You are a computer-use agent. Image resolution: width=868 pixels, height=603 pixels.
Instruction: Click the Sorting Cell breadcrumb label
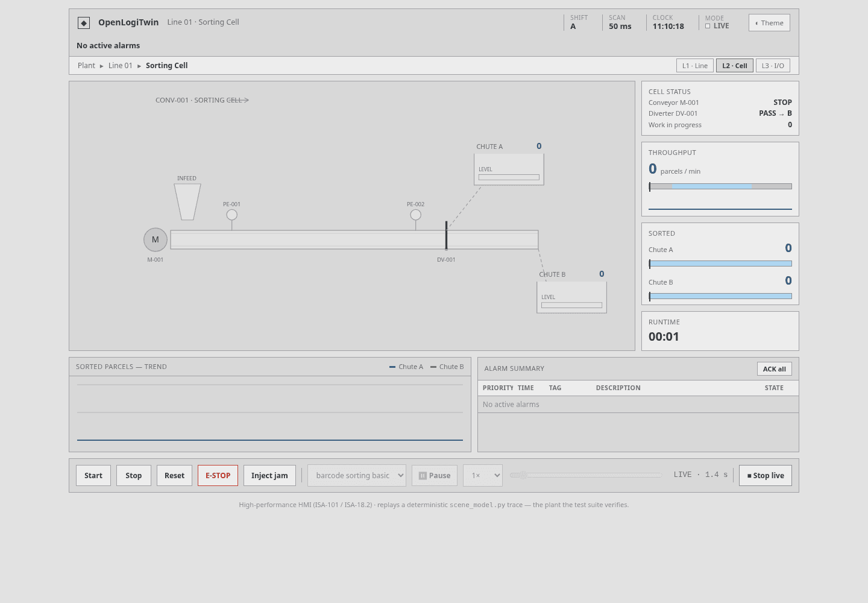point(167,66)
